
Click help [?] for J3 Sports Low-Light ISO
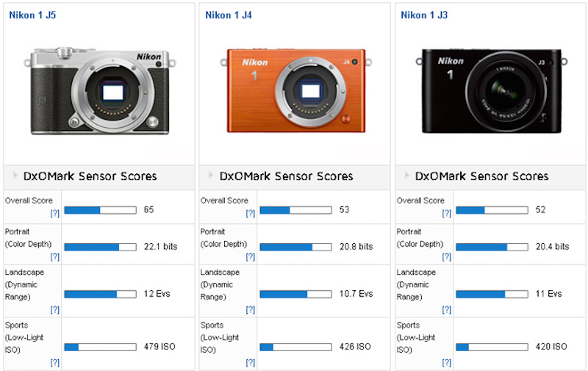coord(446,362)
